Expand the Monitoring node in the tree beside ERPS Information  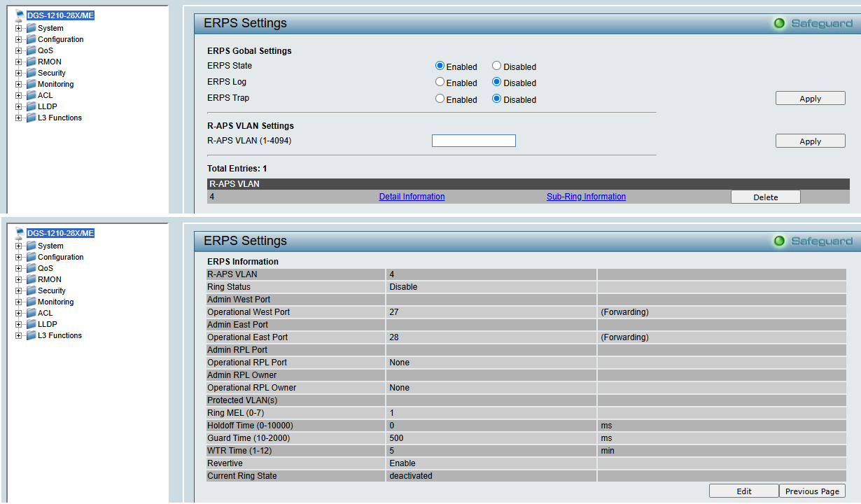(x=18, y=302)
